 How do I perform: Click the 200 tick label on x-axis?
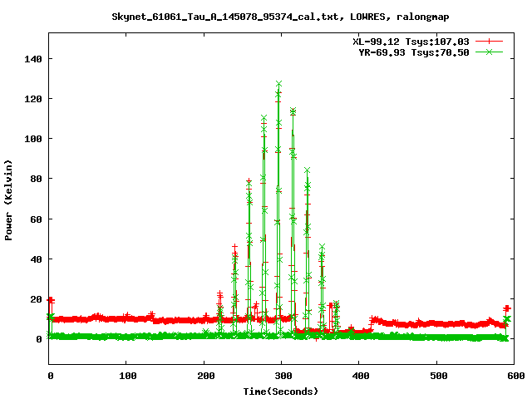coord(204,377)
